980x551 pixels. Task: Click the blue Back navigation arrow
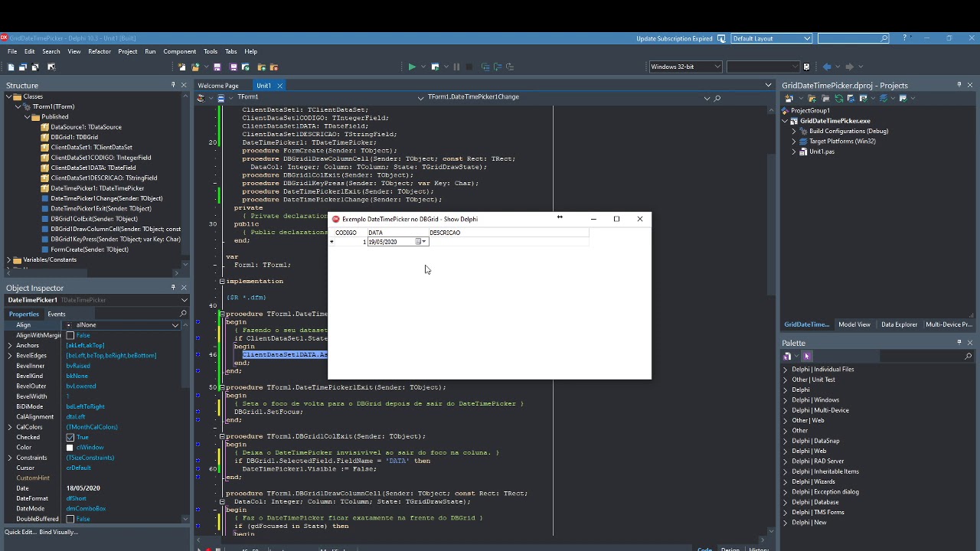pos(827,67)
